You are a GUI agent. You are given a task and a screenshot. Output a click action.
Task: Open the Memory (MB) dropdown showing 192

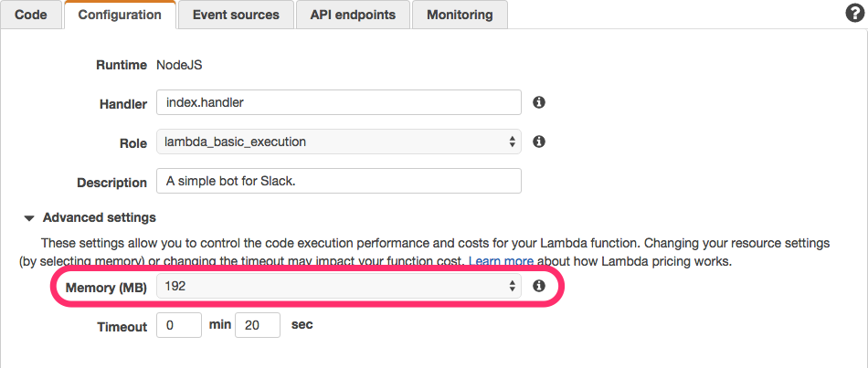pos(338,287)
